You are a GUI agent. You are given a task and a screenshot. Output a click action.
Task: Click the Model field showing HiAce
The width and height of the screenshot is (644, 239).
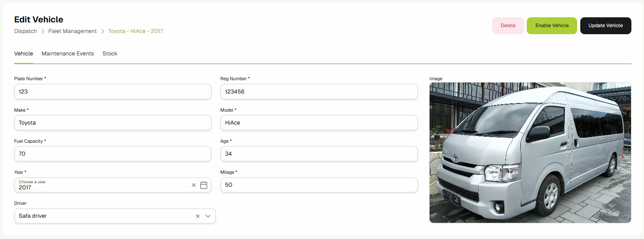319,123
